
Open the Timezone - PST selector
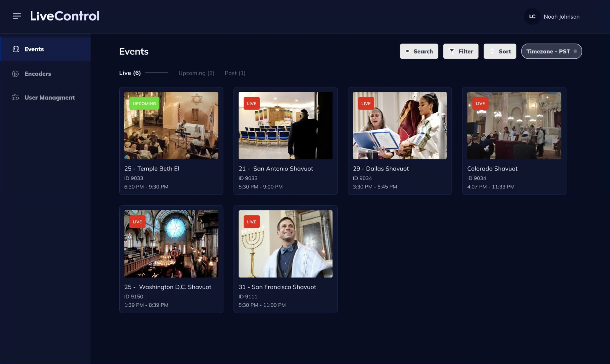[x=552, y=51]
